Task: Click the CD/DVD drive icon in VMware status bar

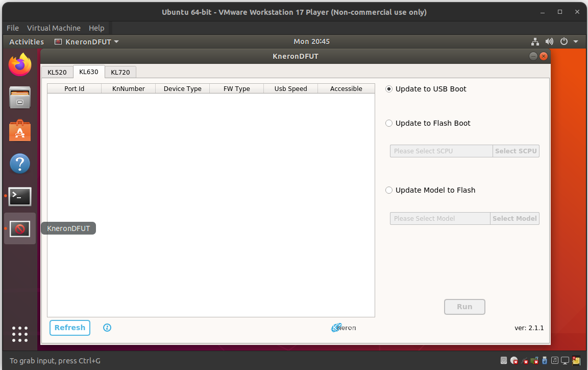Action: coord(514,361)
